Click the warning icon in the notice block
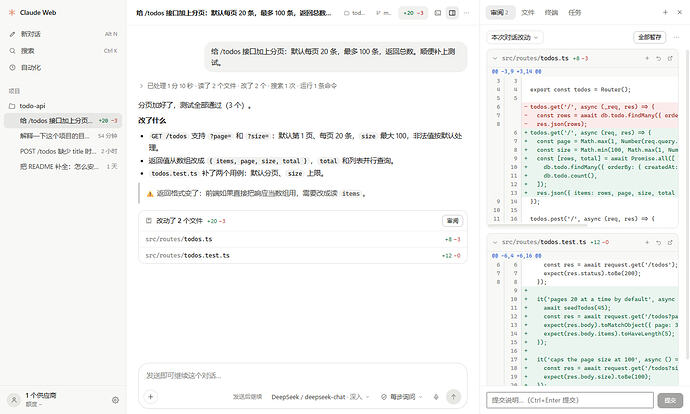 click(x=150, y=194)
